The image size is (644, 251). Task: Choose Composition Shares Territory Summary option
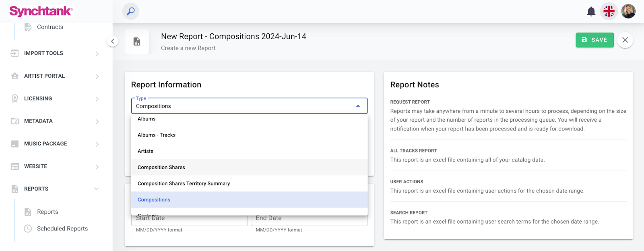click(184, 183)
